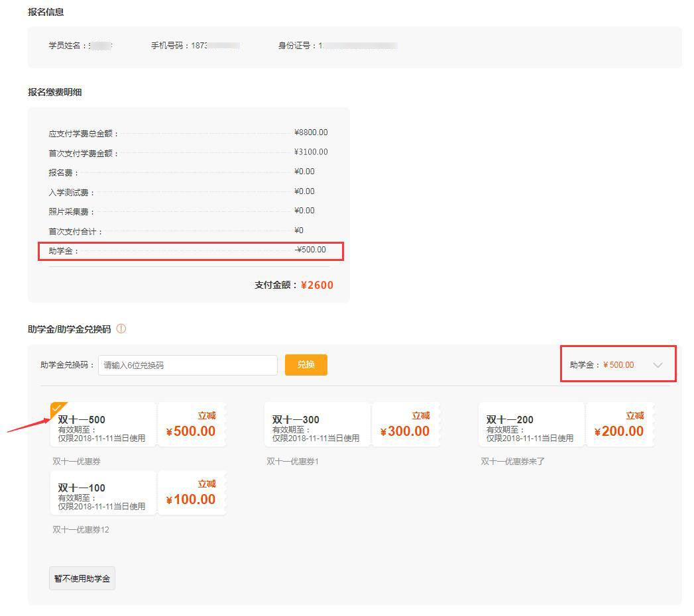The height and width of the screenshot is (616, 694).
Task: Click the chevron next to 助学金 amount
Action: point(657,364)
